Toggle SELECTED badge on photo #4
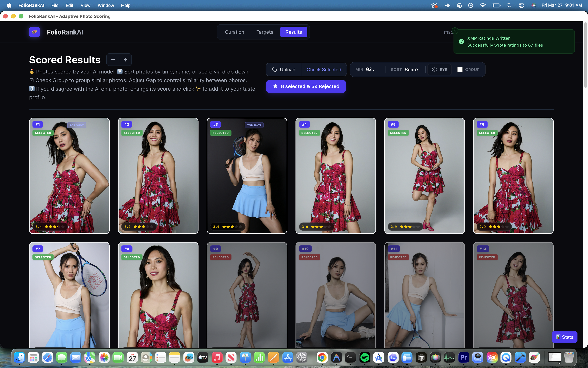 pos(309,133)
